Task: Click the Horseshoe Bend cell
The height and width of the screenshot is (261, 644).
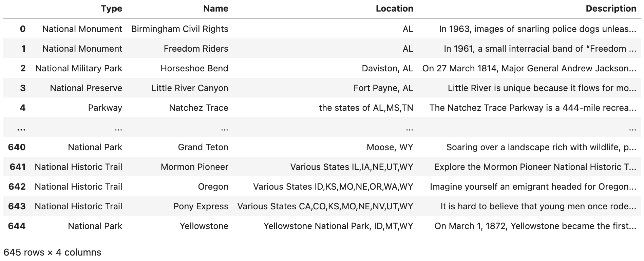Action: point(194,69)
